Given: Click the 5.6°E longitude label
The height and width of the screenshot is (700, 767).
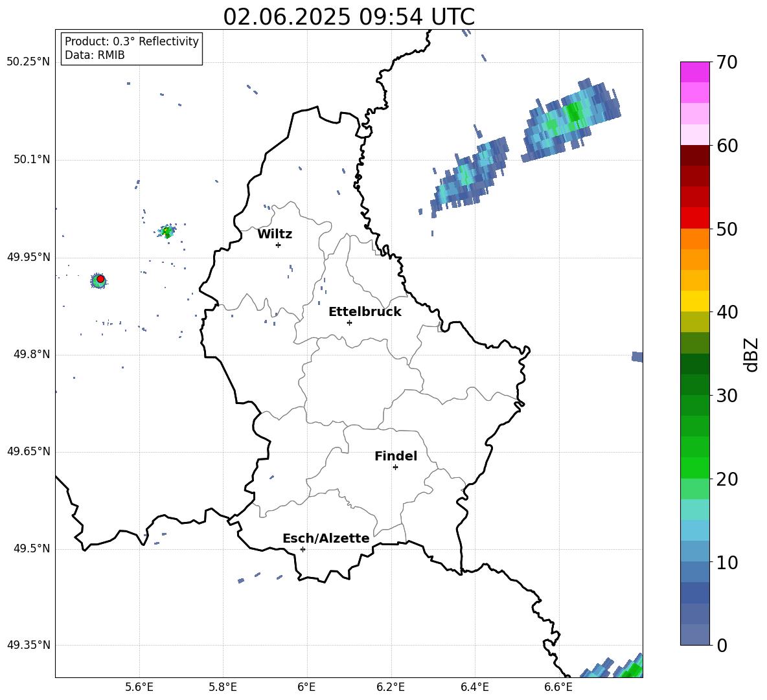Looking at the screenshot, I should (x=139, y=687).
